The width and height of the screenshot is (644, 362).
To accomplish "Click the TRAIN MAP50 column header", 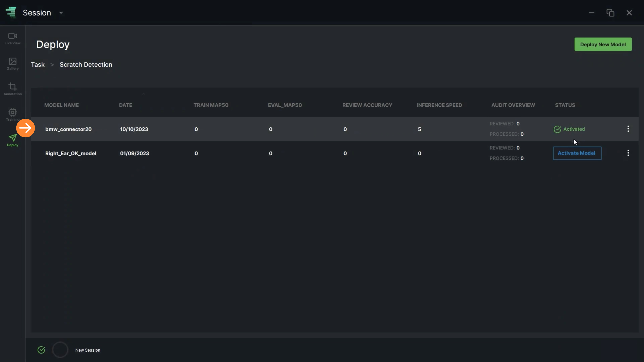I will (211, 105).
